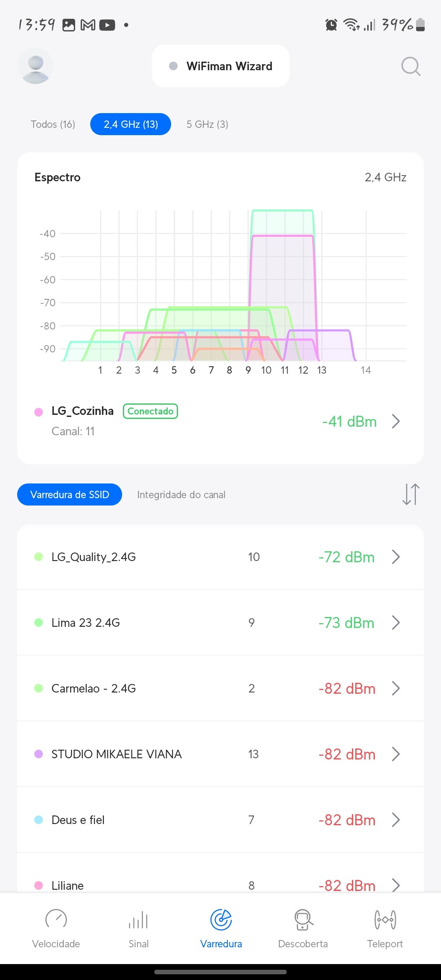Tap the pink LG_Cozinha color dot

(39, 412)
